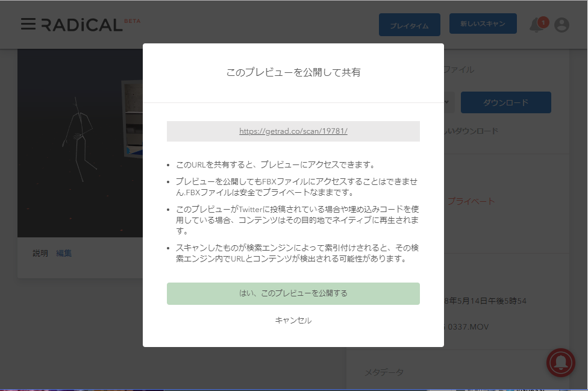Confirm はい、このプレビューを公開する button
Image resolution: width=588 pixels, height=391 pixels.
coord(293,293)
